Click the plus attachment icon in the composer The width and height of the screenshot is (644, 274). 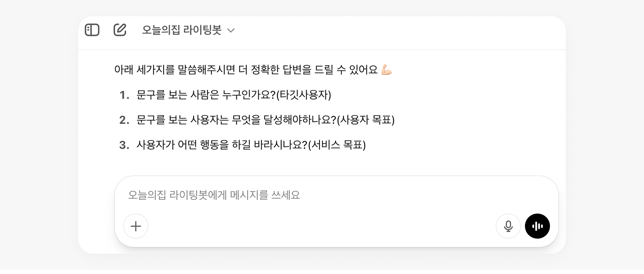[x=136, y=226]
